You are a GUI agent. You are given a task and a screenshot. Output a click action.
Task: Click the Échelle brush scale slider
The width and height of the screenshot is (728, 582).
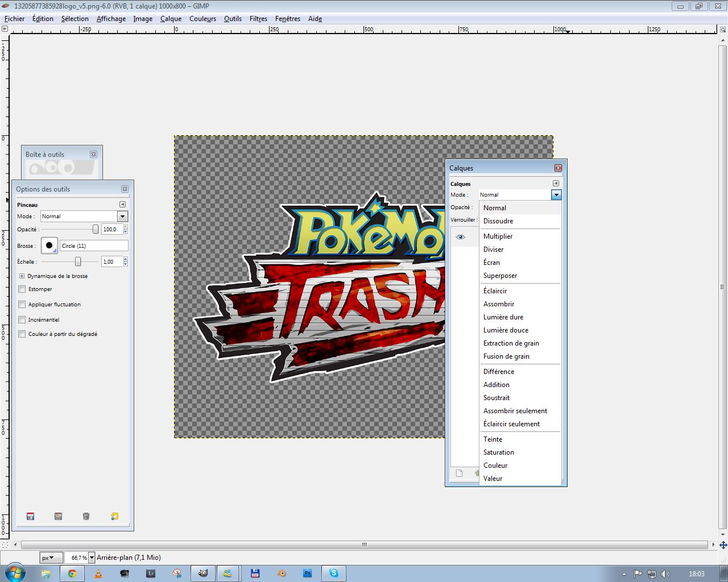click(x=70, y=262)
